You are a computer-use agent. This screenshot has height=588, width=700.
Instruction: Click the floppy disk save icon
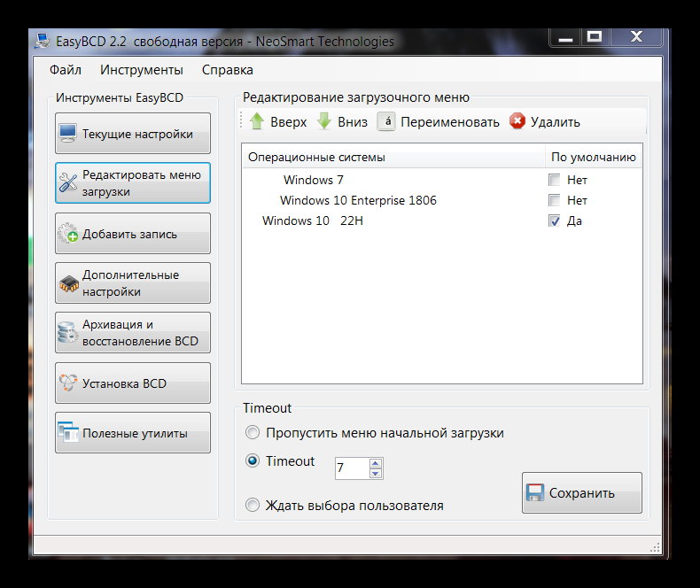(535, 493)
